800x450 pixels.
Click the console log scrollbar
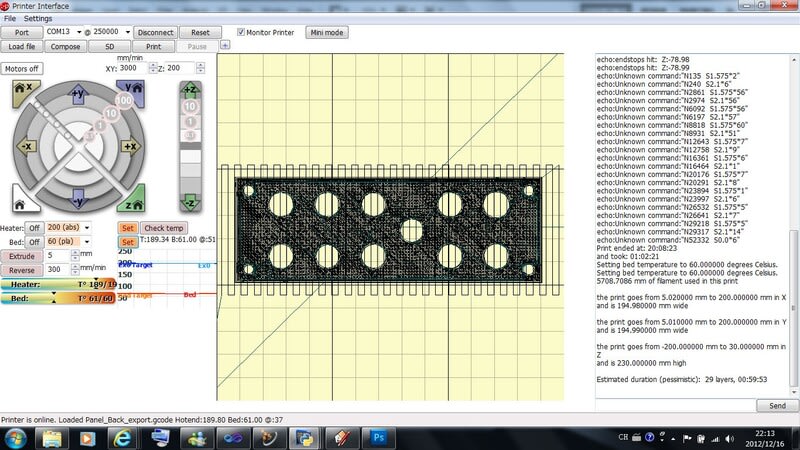794,308
